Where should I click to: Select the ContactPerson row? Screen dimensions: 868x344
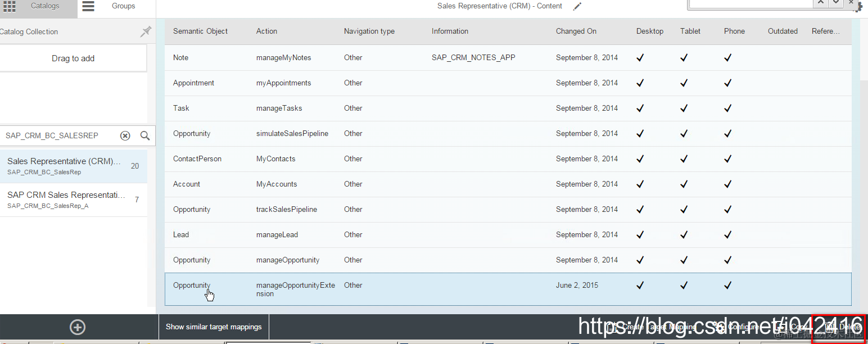[x=508, y=159]
